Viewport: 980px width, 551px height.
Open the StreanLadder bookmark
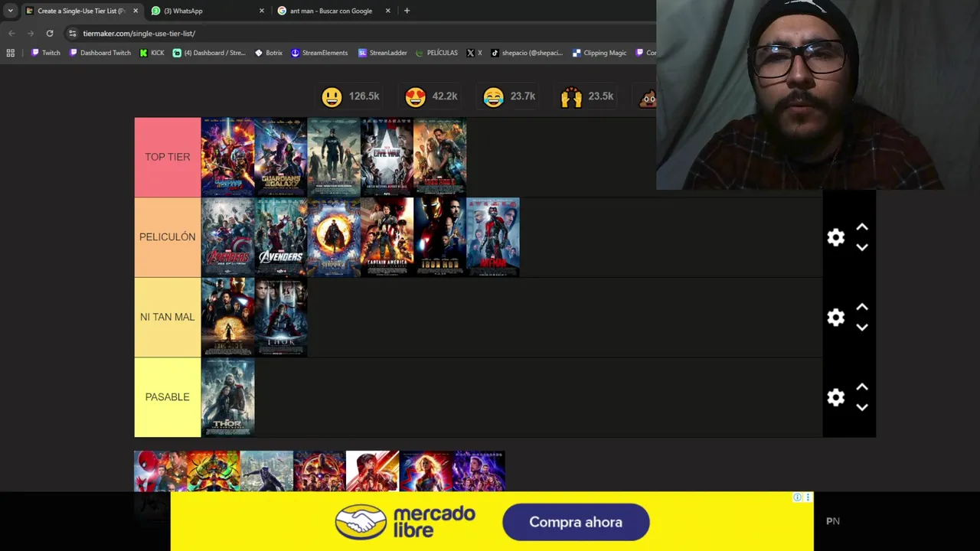pyautogui.click(x=383, y=53)
